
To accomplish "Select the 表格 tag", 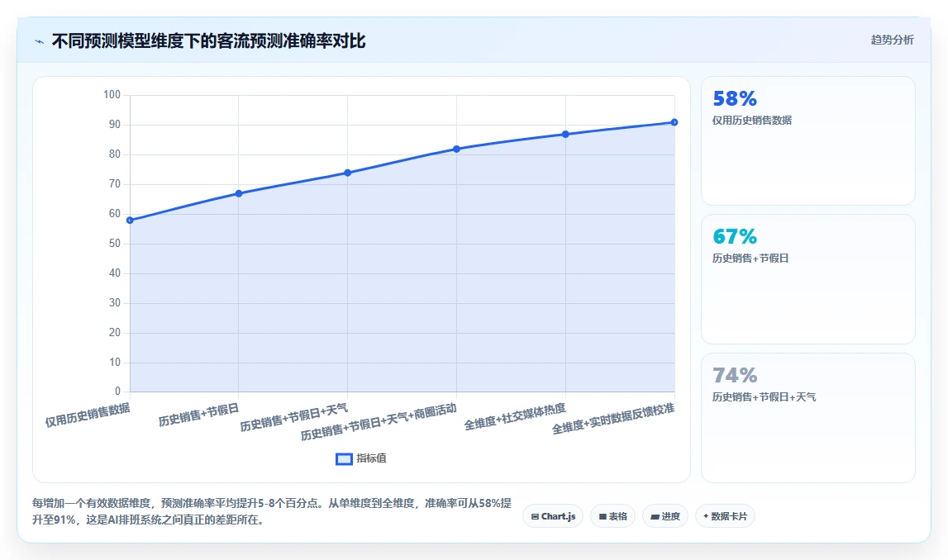I will click(x=612, y=516).
